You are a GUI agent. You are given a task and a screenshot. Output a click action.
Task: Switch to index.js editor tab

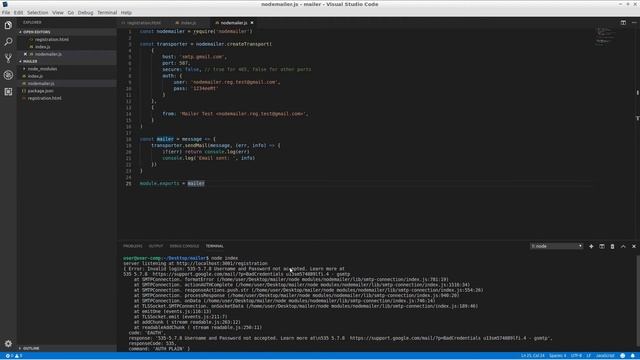[188, 23]
